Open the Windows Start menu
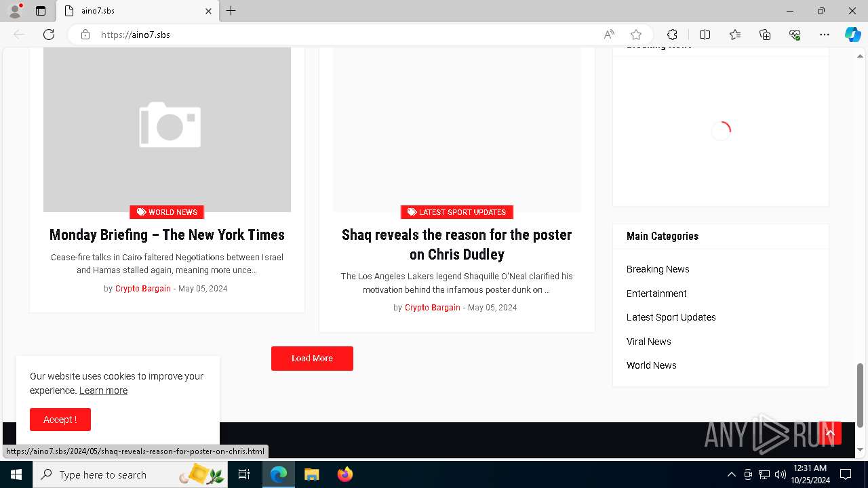This screenshot has height=488, width=868. 16,474
